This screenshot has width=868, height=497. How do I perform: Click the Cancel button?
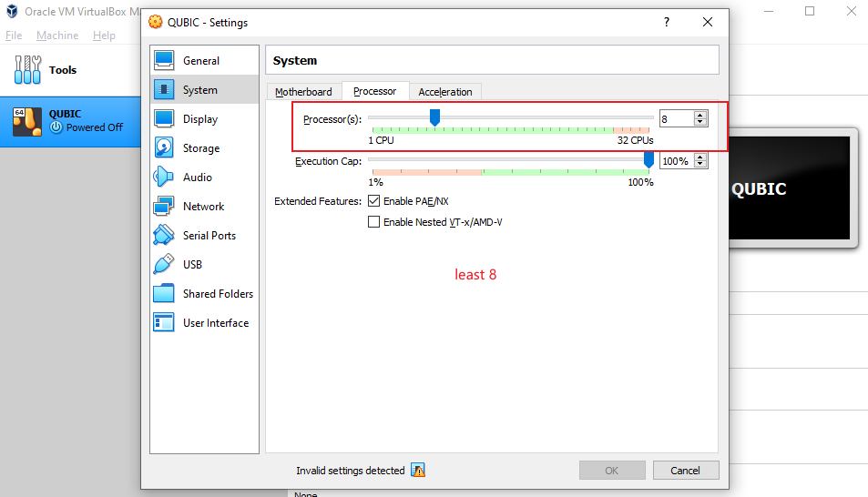685,471
